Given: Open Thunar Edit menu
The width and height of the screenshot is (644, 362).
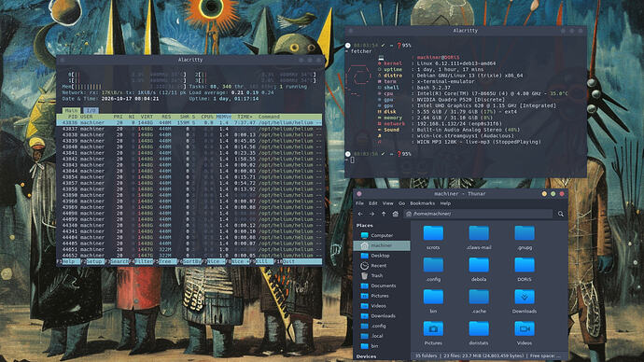Looking at the screenshot, I should [x=373, y=203].
